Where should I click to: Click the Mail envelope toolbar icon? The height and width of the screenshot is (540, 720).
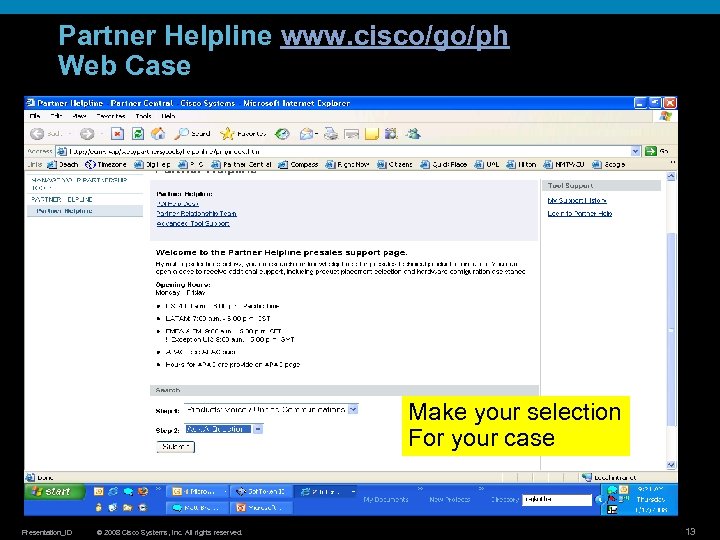[306, 134]
